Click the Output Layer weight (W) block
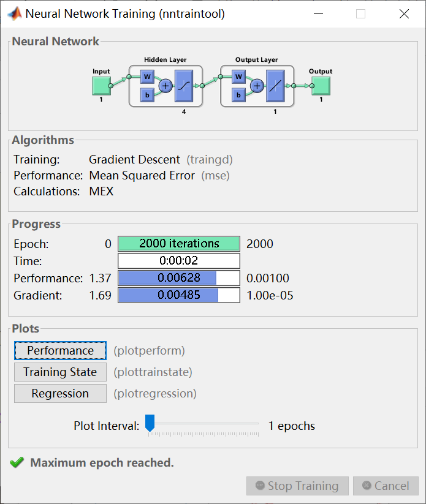 pyautogui.click(x=238, y=77)
